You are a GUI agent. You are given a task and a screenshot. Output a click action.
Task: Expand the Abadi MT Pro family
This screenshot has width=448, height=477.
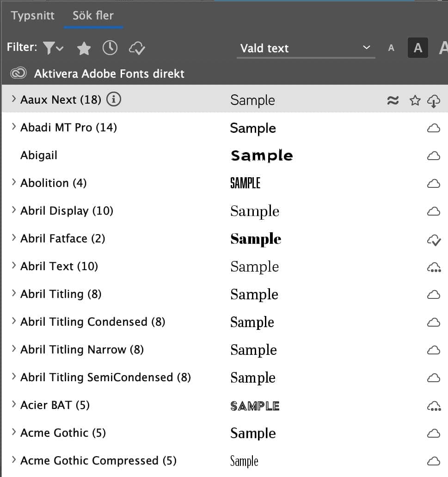14,127
